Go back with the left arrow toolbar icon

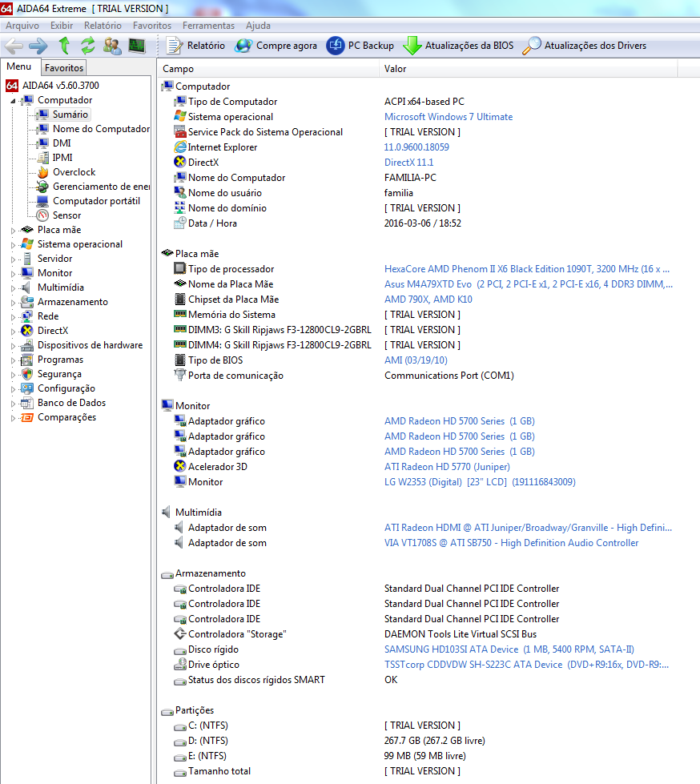tap(14, 46)
